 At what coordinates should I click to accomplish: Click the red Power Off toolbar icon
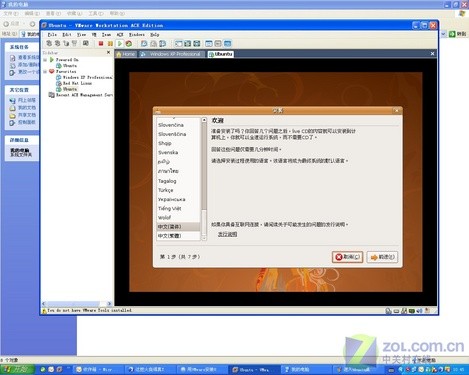pos(101,43)
